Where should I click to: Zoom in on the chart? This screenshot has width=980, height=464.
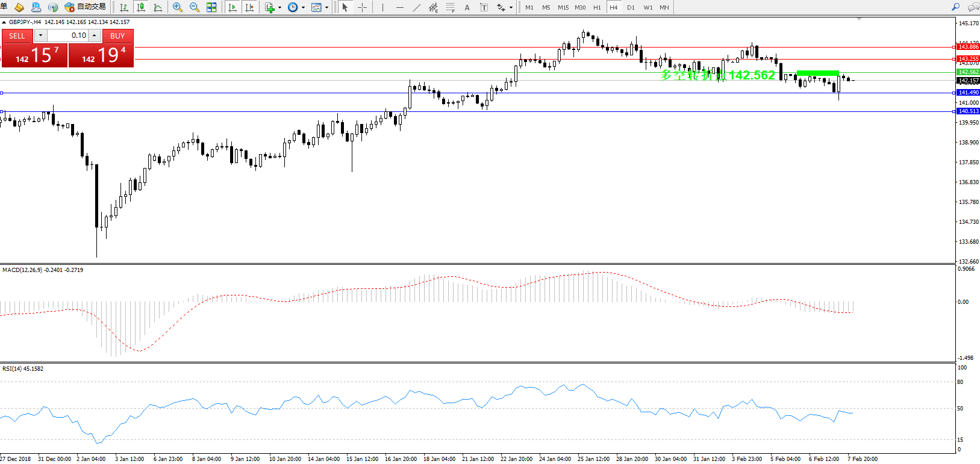coord(178,7)
